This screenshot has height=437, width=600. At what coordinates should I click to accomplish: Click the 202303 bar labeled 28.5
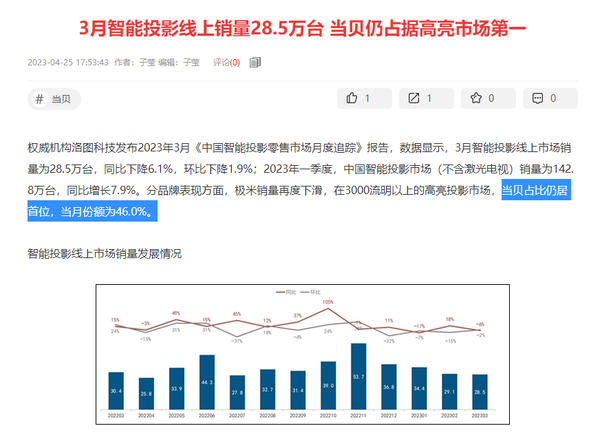click(480, 392)
